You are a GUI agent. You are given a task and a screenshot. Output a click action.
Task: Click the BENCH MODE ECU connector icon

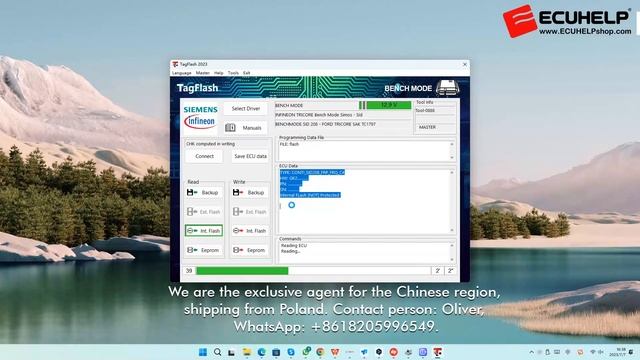[448, 87]
